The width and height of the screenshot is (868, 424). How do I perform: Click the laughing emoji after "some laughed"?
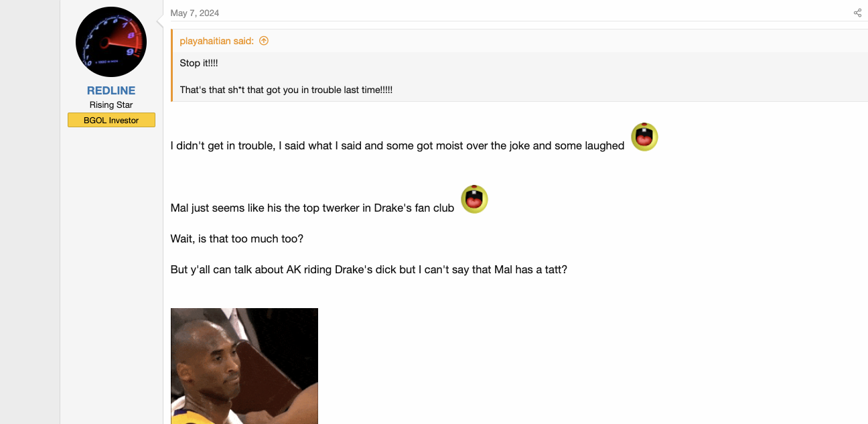pos(644,137)
